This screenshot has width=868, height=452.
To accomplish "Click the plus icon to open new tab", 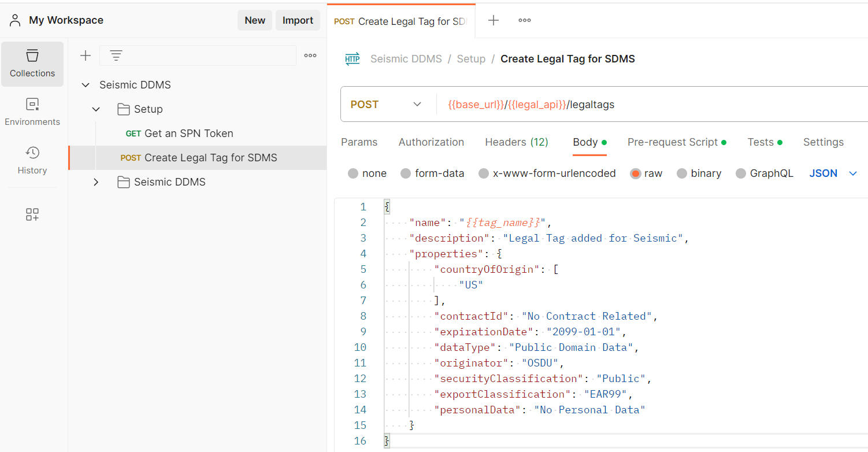I will click(494, 20).
